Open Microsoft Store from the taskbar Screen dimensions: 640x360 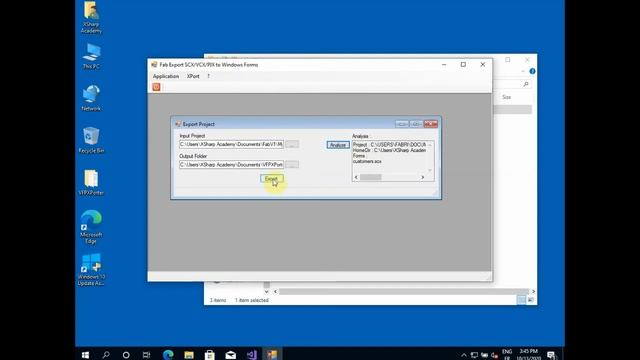210,355
